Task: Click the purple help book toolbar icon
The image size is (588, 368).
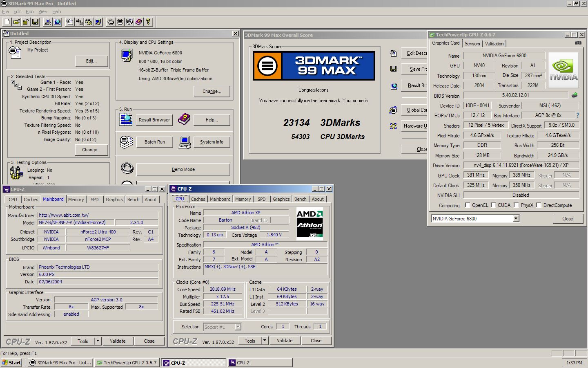Action: coord(139,22)
